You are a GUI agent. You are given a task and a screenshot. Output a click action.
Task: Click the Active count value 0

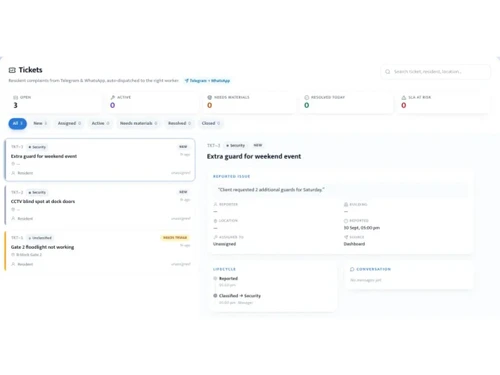click(x=113, y=105)
